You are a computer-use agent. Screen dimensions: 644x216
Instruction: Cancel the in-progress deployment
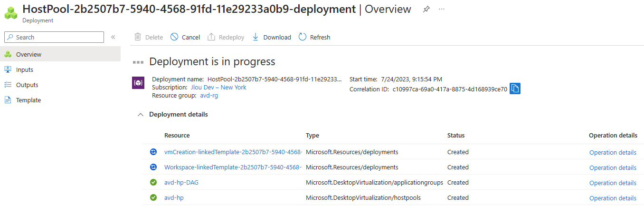(x=185, y=37)
